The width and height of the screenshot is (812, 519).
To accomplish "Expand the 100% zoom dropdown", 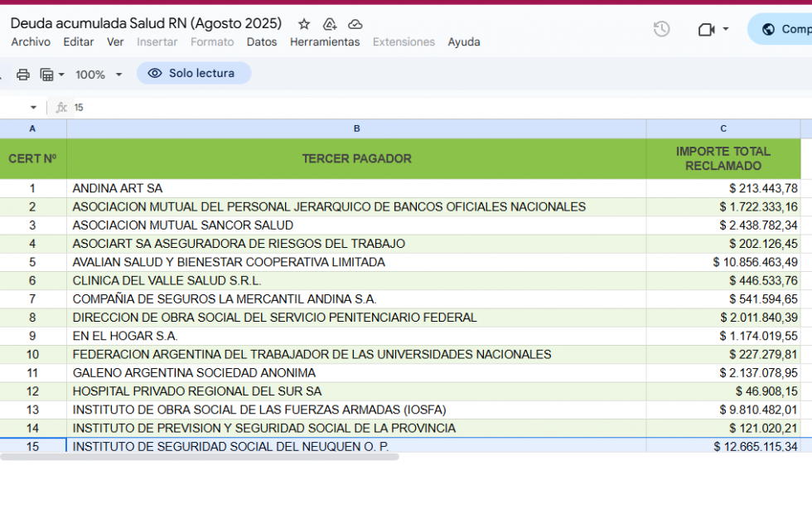I will pos(99,75).
